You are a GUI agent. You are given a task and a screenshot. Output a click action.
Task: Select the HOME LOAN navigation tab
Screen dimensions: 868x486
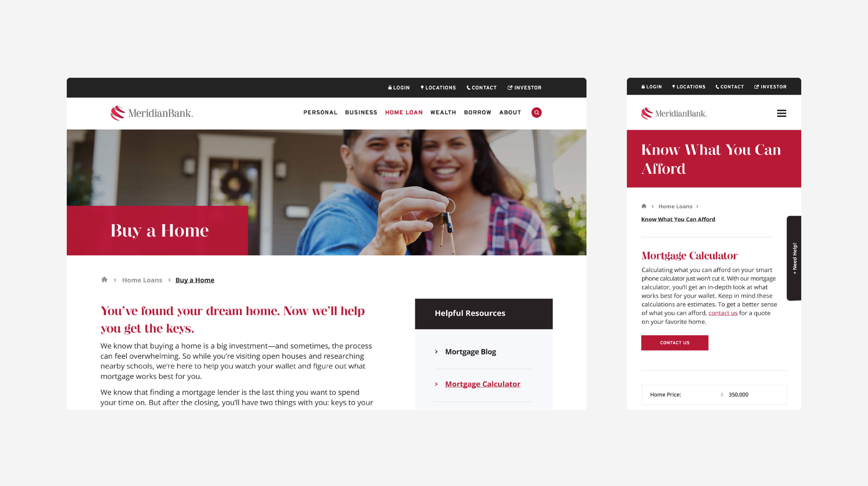[x=404, y=112]
